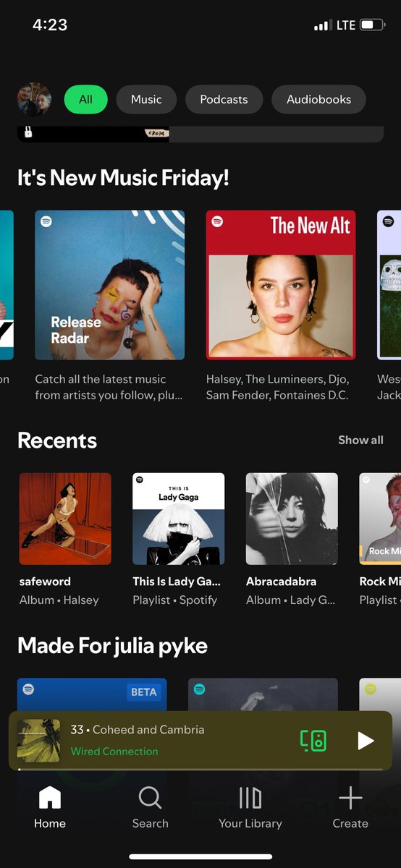Viewport: 401px width, 868px height.
Task: Open the BETA playlist card
Action: pos(92,694)
